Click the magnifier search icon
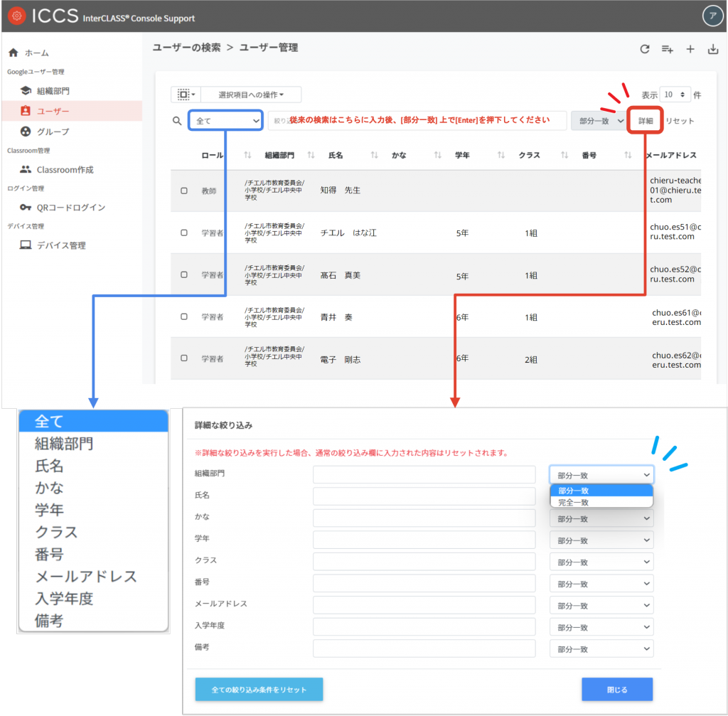Screen dimensions: 728x716 (x=178, y=121)
